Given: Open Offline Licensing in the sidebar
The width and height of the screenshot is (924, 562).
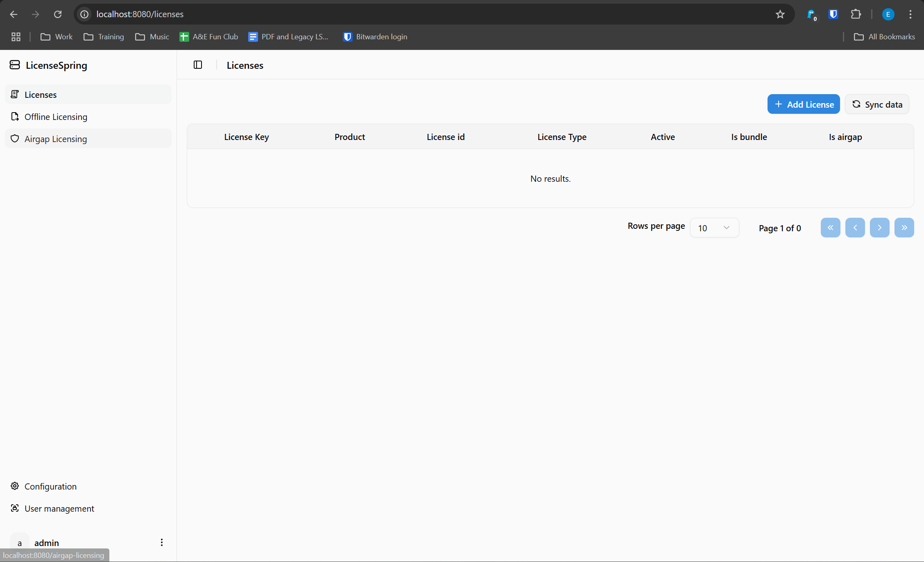Looking at the screenshot, I should pyautogui.click(x=56, y=117).
